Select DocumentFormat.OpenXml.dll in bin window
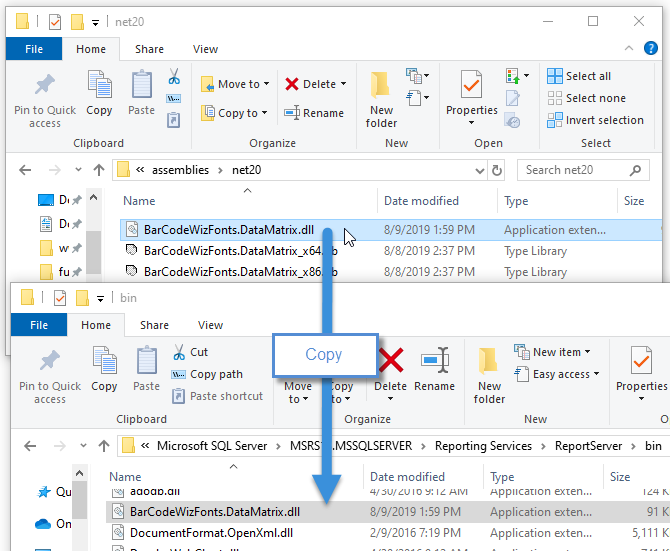670x551 pixels. coord(388,533)
